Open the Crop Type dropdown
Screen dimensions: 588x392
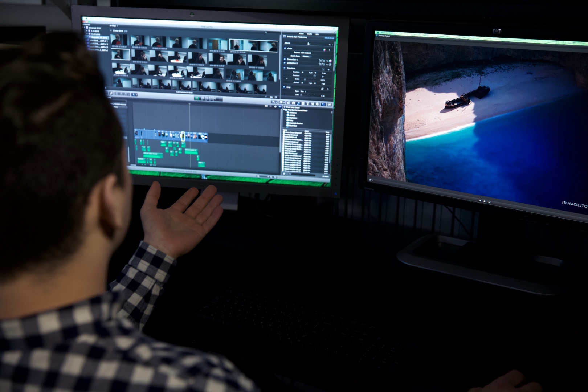(x=303, y=91)
